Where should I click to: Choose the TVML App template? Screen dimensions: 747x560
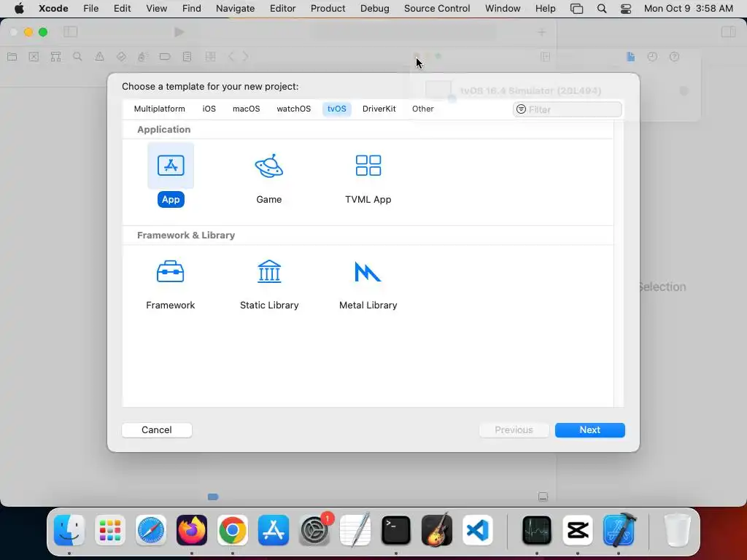coord(368,179)
